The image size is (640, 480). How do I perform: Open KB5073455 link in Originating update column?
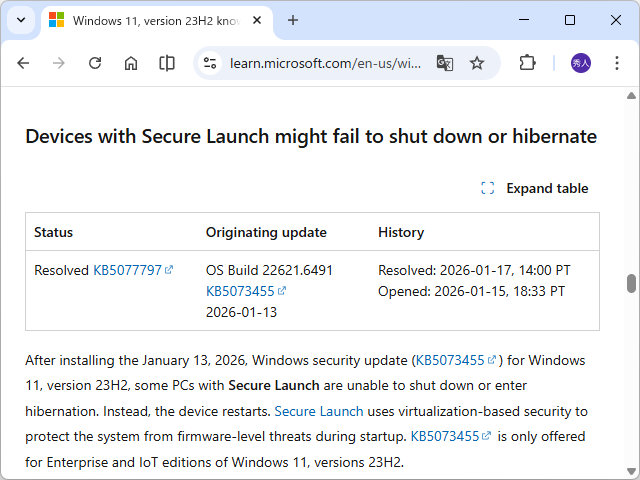[240, 291]
